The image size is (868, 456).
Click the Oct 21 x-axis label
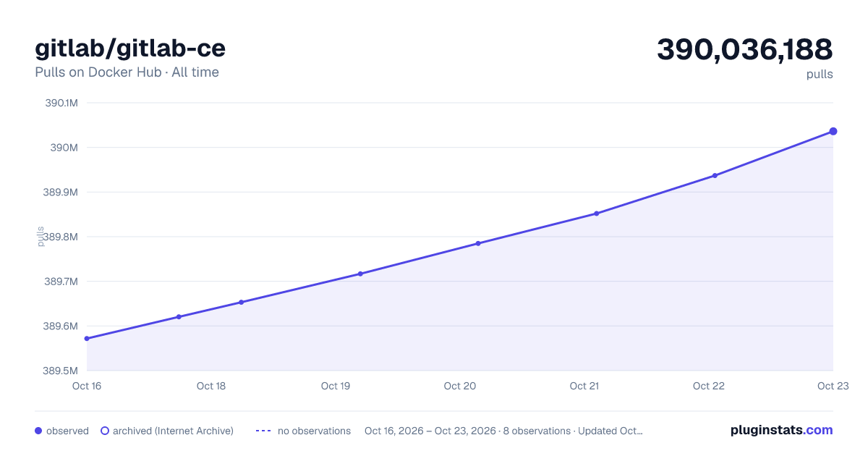click(x=584, y=386)
